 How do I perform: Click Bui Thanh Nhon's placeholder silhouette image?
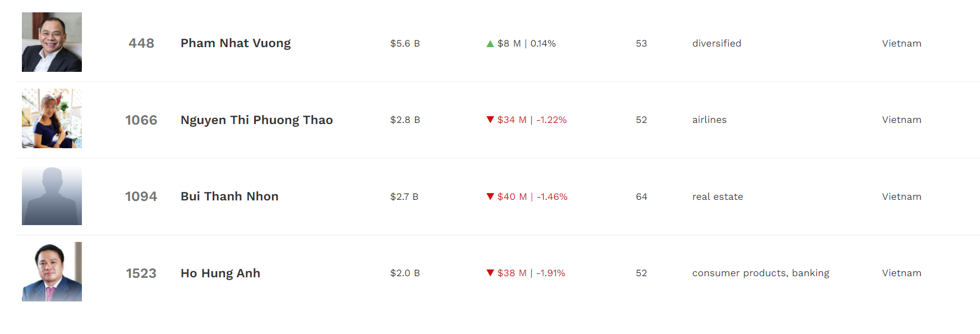[52, 195]
